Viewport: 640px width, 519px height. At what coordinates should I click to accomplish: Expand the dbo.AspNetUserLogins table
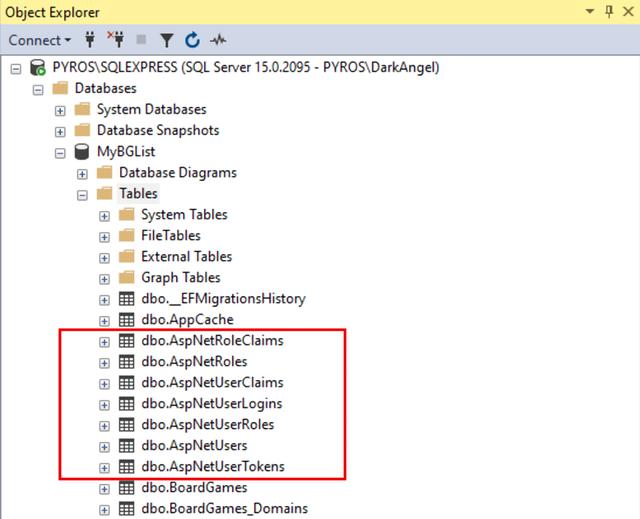(104, 405)
